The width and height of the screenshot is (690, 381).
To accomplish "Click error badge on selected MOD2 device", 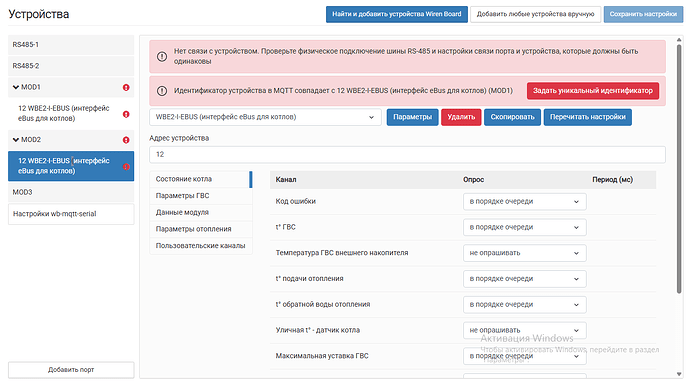I will point(126,167).
